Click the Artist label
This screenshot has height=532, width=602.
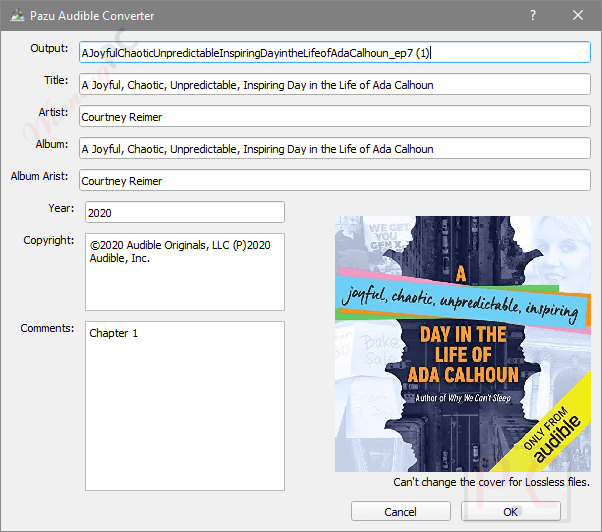[x=53, y=112]
